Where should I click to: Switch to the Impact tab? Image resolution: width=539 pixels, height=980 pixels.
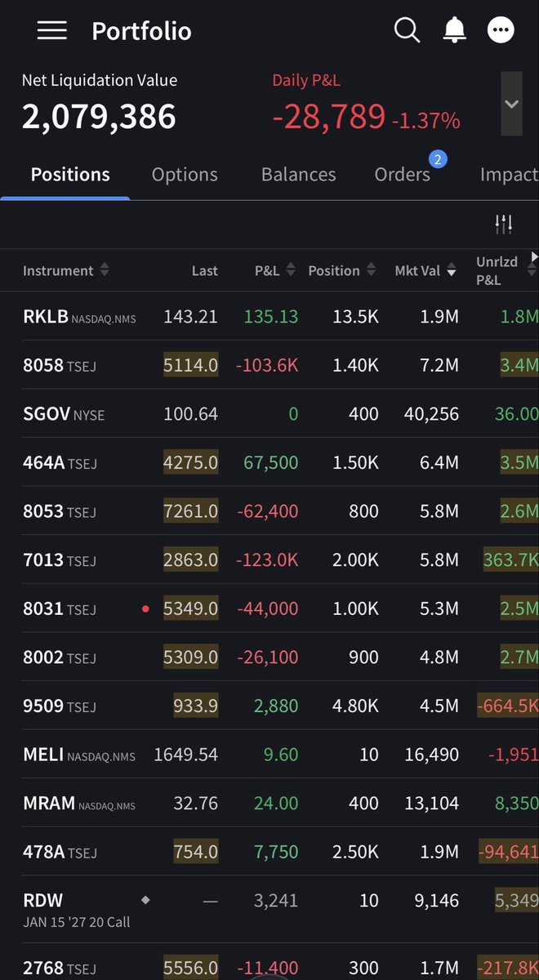pyautogui.click(x=509, y=174)
